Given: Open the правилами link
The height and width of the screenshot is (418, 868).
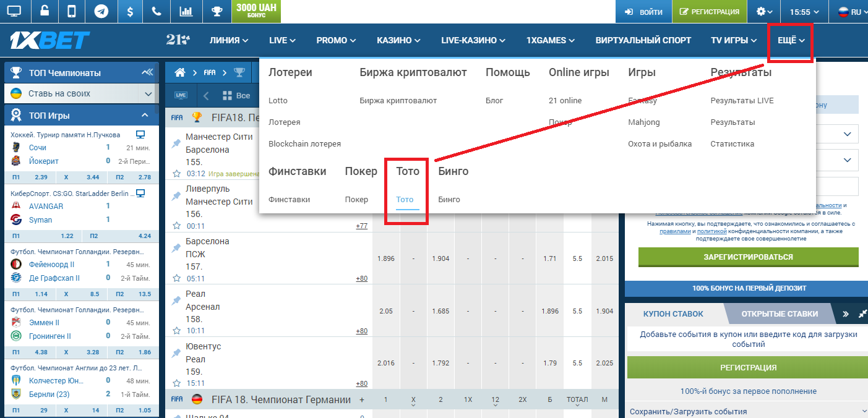Looking at the screenshot, I should (x=675, y=231).
